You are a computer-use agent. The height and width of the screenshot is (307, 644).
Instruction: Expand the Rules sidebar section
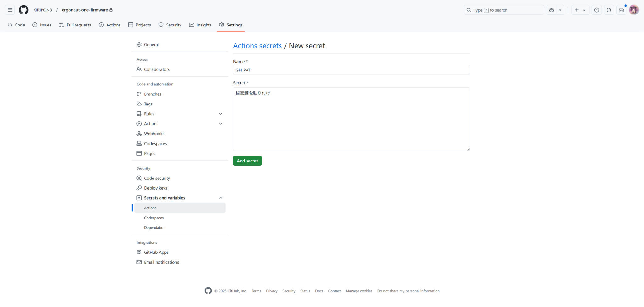(x=220, y=114)
